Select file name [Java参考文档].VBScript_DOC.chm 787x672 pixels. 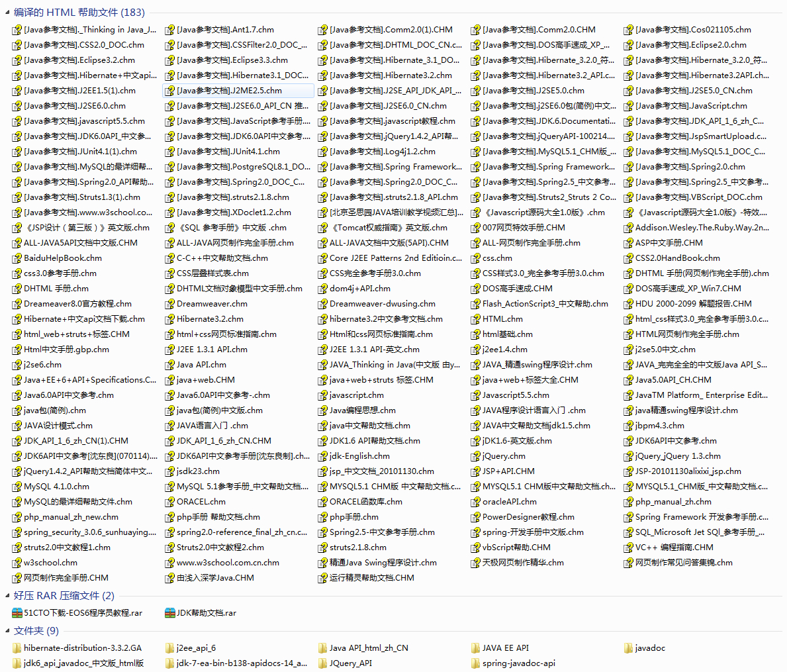[x=699, y=197]
